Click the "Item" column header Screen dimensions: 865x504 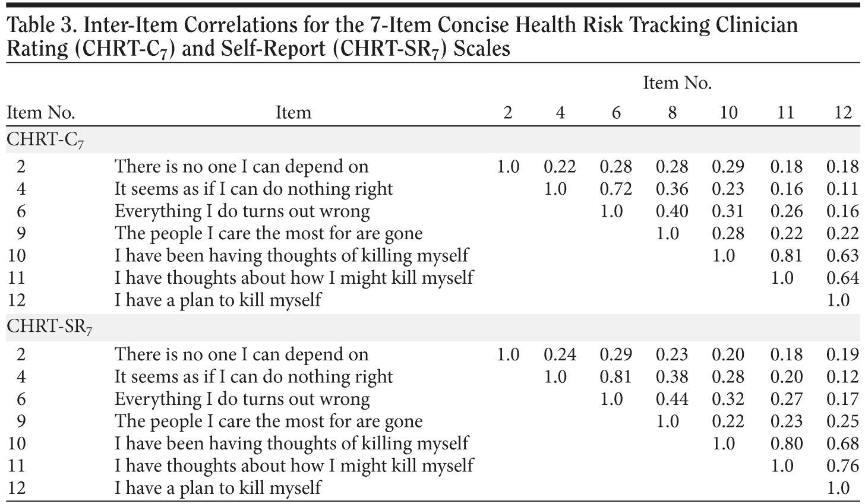click(293, 112)
